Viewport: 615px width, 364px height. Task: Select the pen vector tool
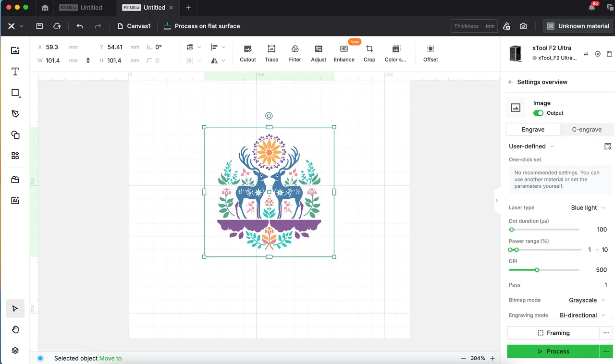tap(15, 114)
